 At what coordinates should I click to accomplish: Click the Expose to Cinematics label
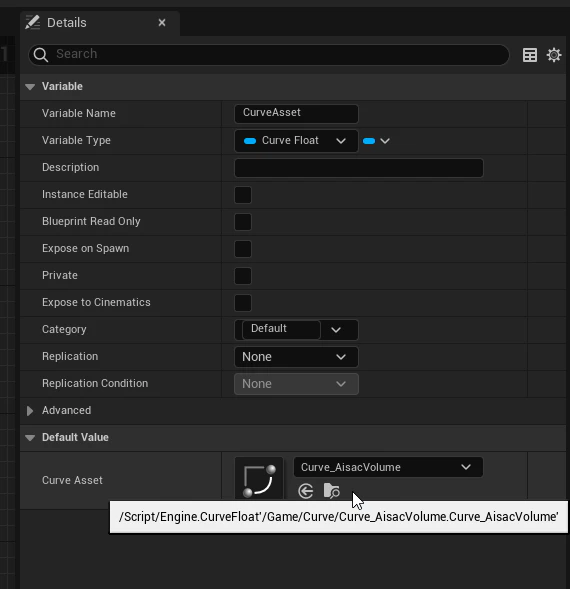click(x=96, y=302)
